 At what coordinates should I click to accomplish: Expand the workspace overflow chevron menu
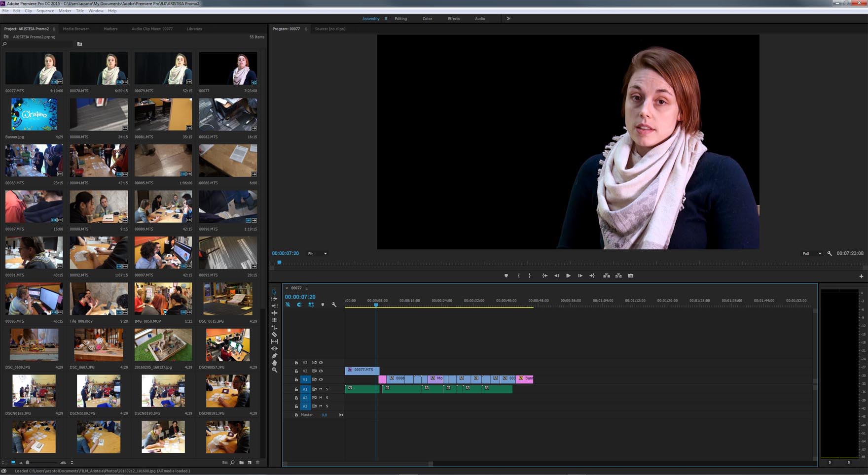pyautogui.click(x=508, y=19)
